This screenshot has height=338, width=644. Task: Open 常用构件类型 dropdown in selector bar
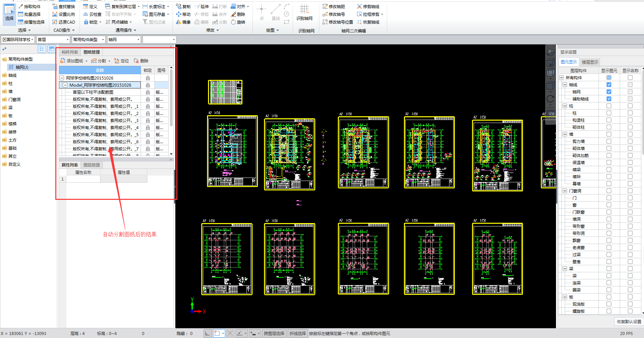pos(89,39)
